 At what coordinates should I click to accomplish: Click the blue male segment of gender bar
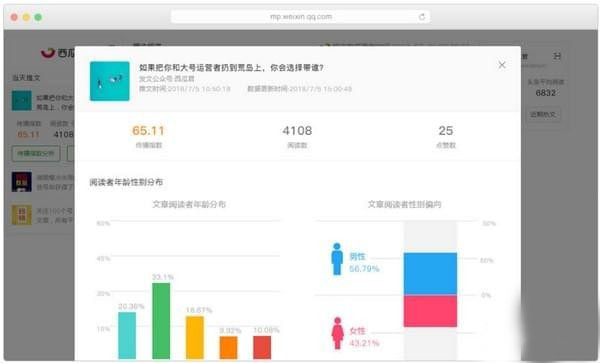pos(430,273)
